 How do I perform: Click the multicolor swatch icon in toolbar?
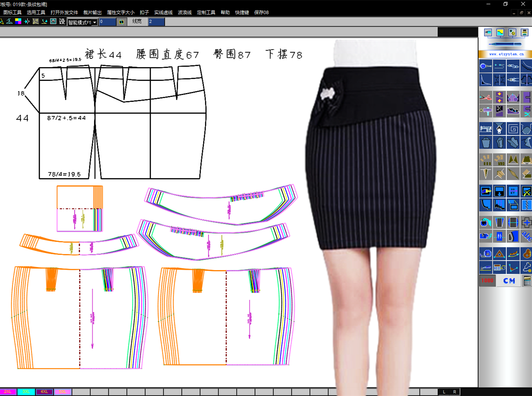(x=18, y=22)
